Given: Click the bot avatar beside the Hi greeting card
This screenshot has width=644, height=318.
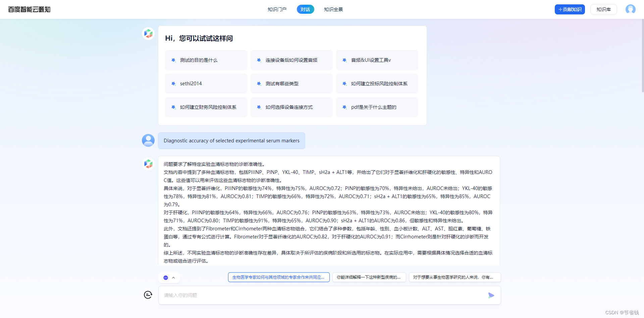Looking at the screenshot, I should 148,34.
